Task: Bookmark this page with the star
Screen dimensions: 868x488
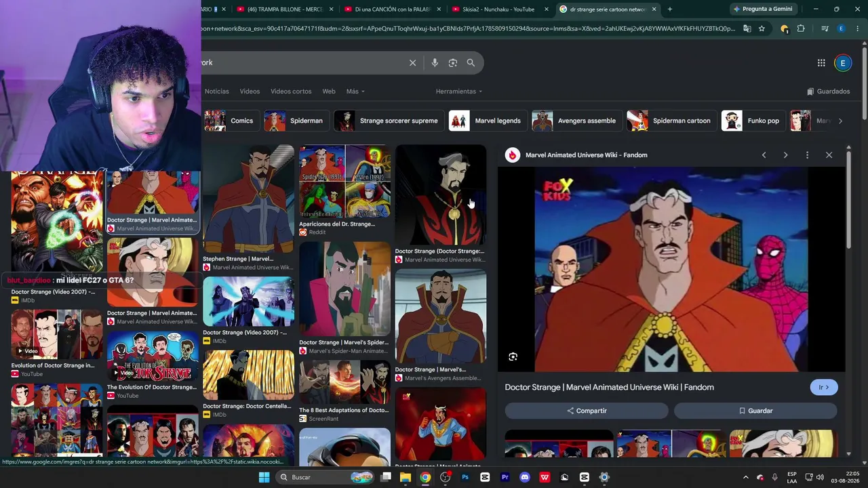Action: point(762,28)
